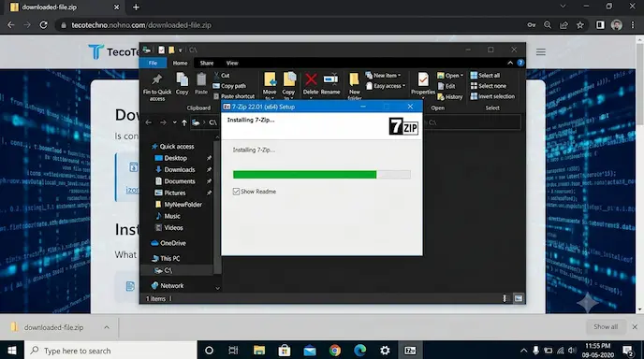The image size is (644, 359).
Task: Click the Windows Start button
Action: pos(12,351)
